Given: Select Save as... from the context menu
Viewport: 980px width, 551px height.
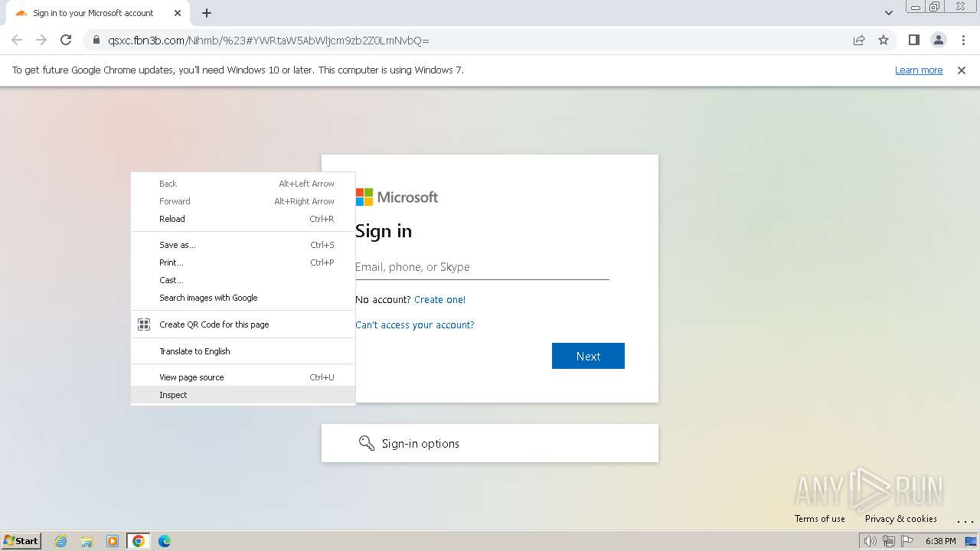Looking at the screenshot, I should coord(243,245).
